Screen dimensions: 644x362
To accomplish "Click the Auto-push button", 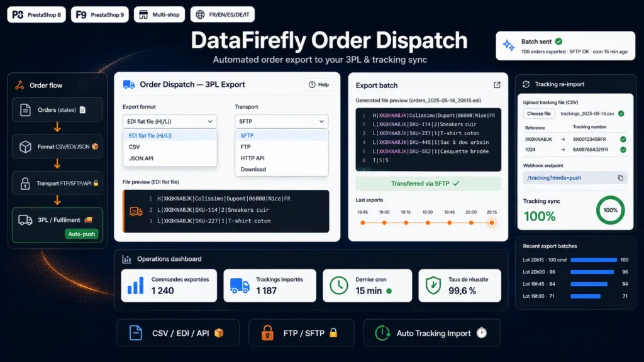I will tap(81, 234).
